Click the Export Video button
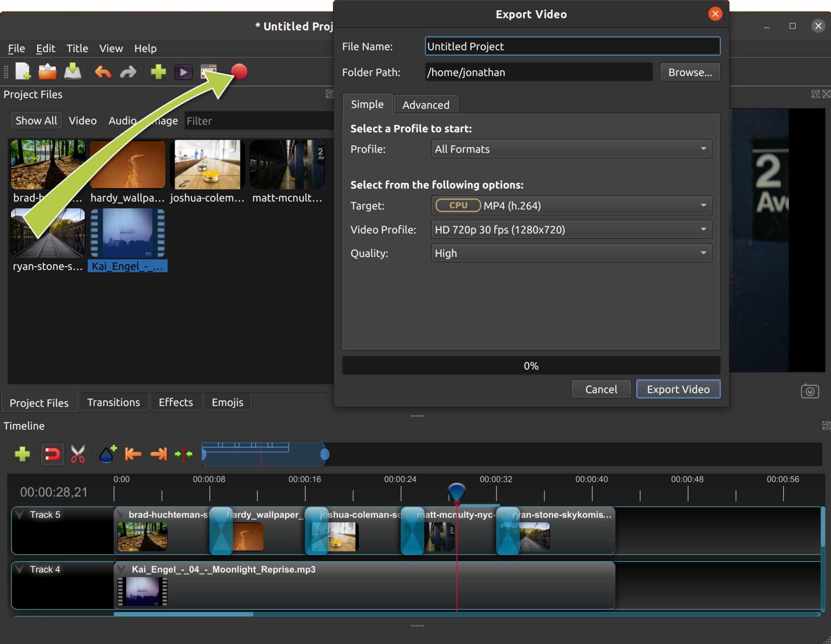Image resolution: width=831 pixels, height=644 pixels. pos(677,389)
